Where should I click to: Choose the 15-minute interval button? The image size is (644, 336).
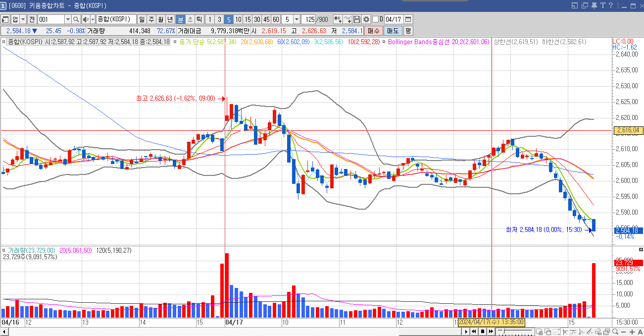tap(248, 19)
